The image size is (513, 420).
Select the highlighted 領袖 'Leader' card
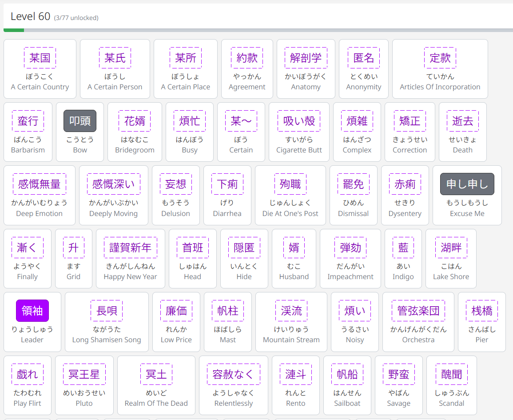(x=32, y=322)
